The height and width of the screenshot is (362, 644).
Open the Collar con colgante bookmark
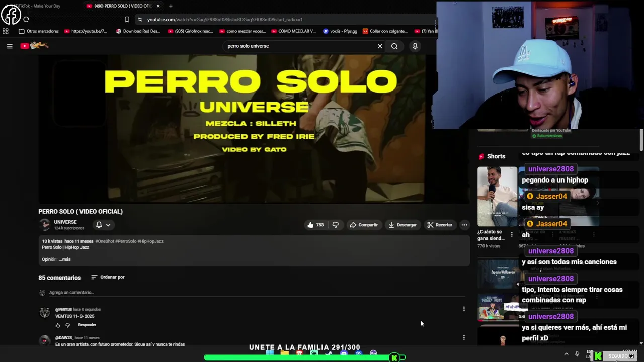pyautogui.click(x=385, y=31)
